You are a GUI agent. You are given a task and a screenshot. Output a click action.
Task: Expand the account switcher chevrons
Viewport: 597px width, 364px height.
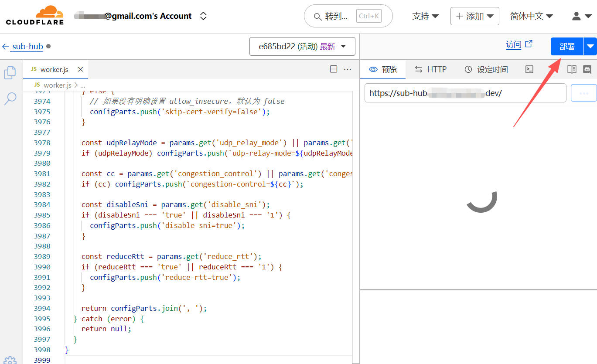(203, 16)
